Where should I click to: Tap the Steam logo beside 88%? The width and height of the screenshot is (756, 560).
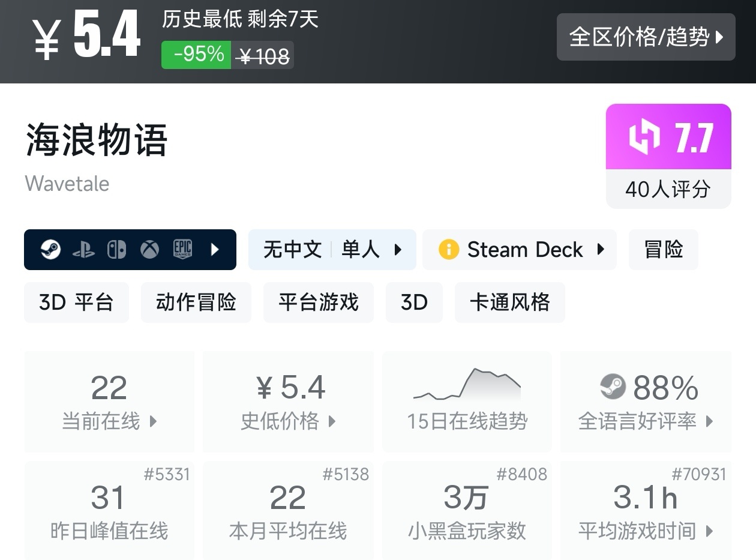coord(613,387)
